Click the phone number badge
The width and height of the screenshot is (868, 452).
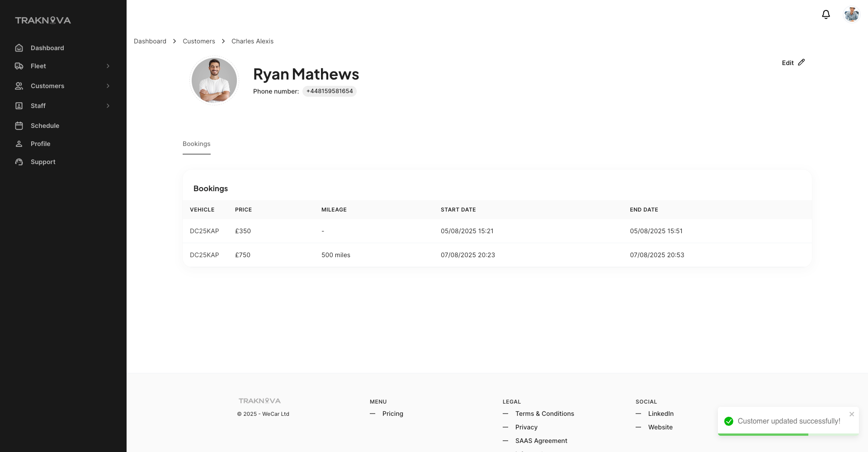[329, 91]
